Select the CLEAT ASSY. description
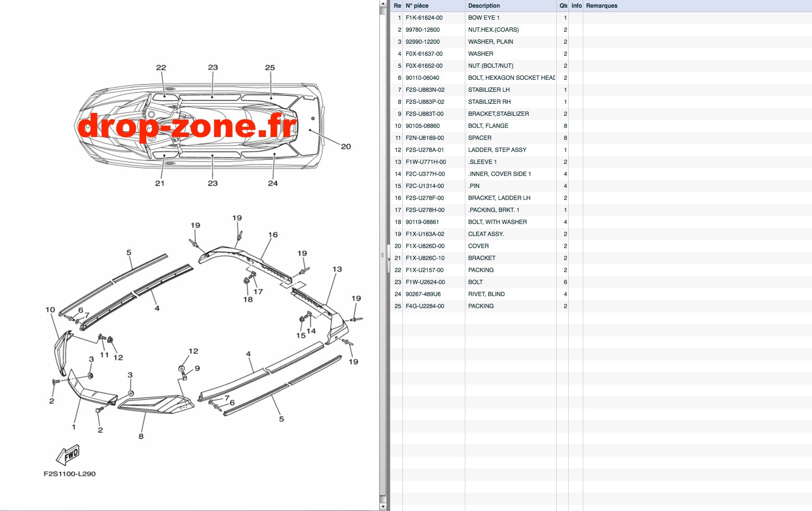The image size is (812, 511). pyautogui.click(x=486, y=234)
